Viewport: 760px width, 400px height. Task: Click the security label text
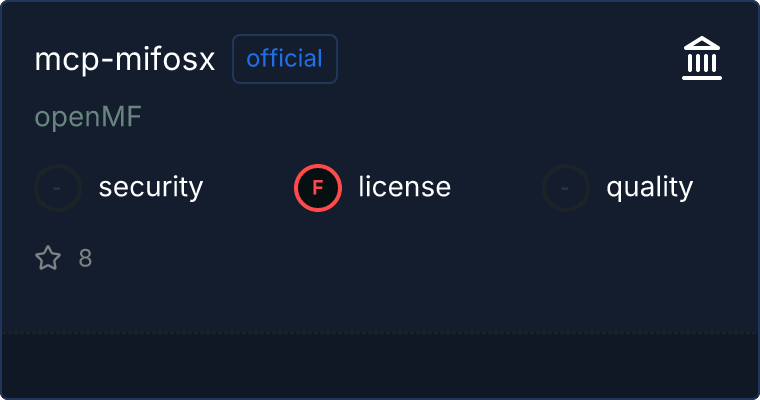click(x=151, y=187)
